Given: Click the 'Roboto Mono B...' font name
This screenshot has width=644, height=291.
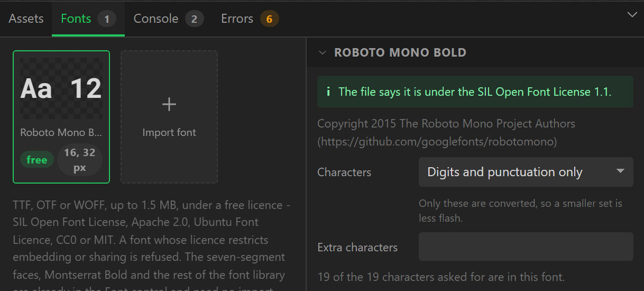Looking at the screenshot, I should (61, 132).
